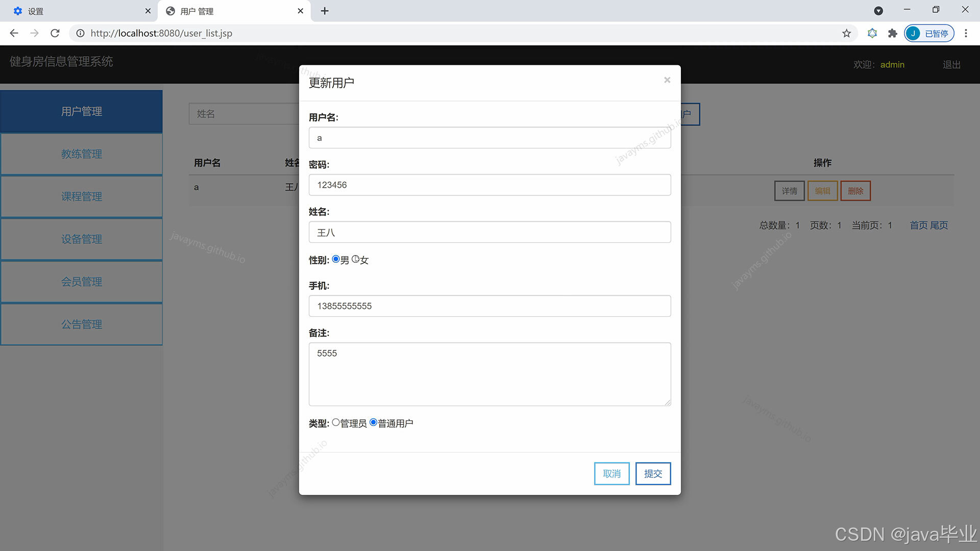The width and height of the screenshot is (980, 551).
Task: Open 会员管理 in the sidebar
Action: [82, 282]
